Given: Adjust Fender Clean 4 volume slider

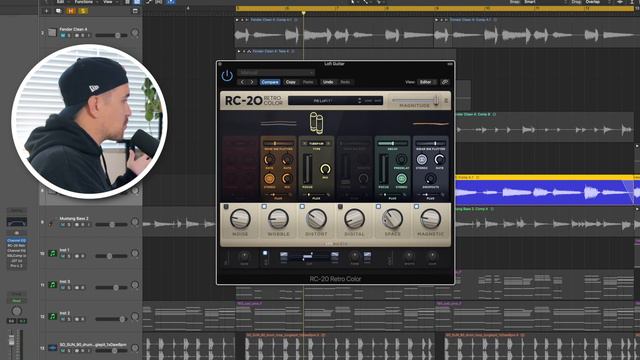Looking at the screenshot, I should pos(111,36).
